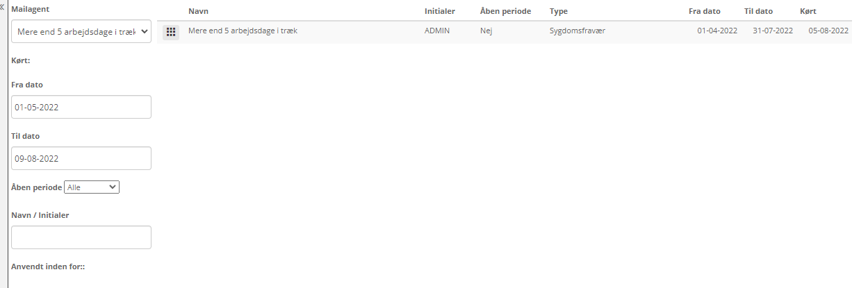Click the 01-04-2022 from-date cell
Viewport: 868px width, 288px height.
pos(717,31)
